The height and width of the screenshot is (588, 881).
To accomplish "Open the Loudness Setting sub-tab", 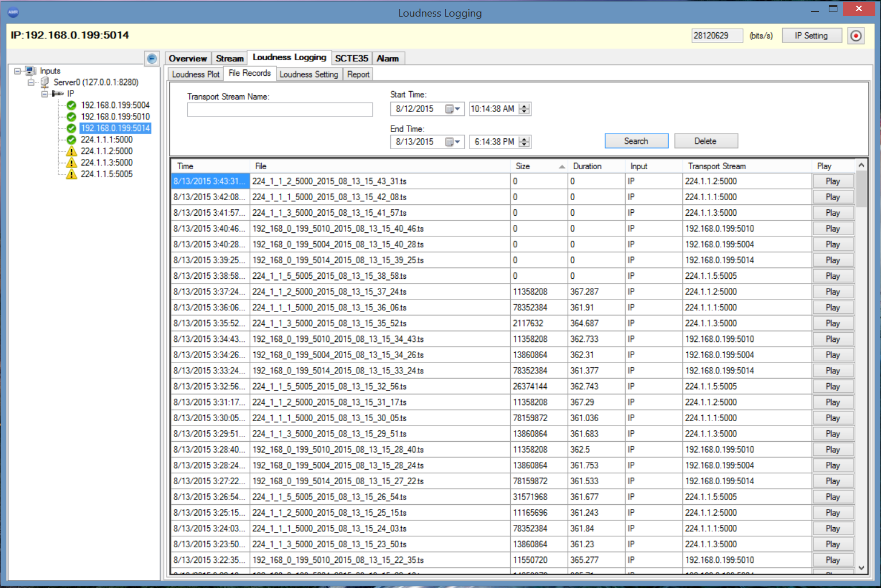I will coord(309,75).
